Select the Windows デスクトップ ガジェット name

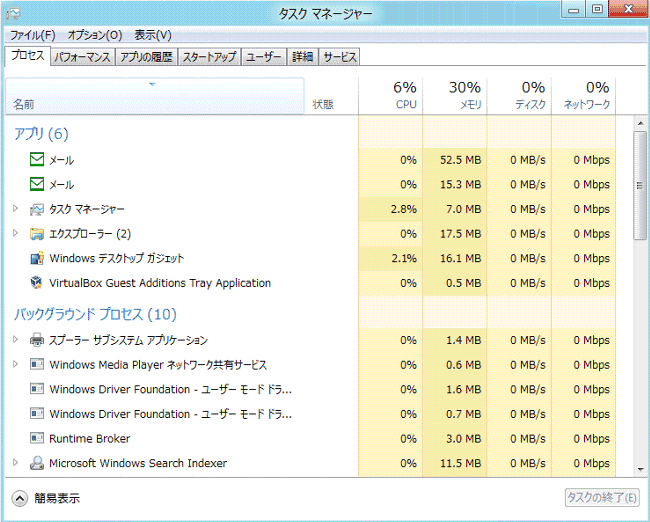tap(116, 258)
